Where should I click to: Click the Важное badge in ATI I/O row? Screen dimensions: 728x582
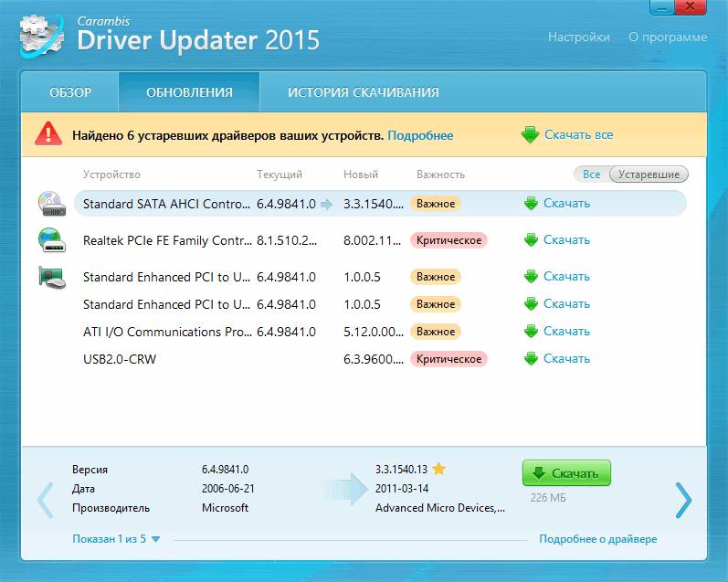click(x=436, y=332)
